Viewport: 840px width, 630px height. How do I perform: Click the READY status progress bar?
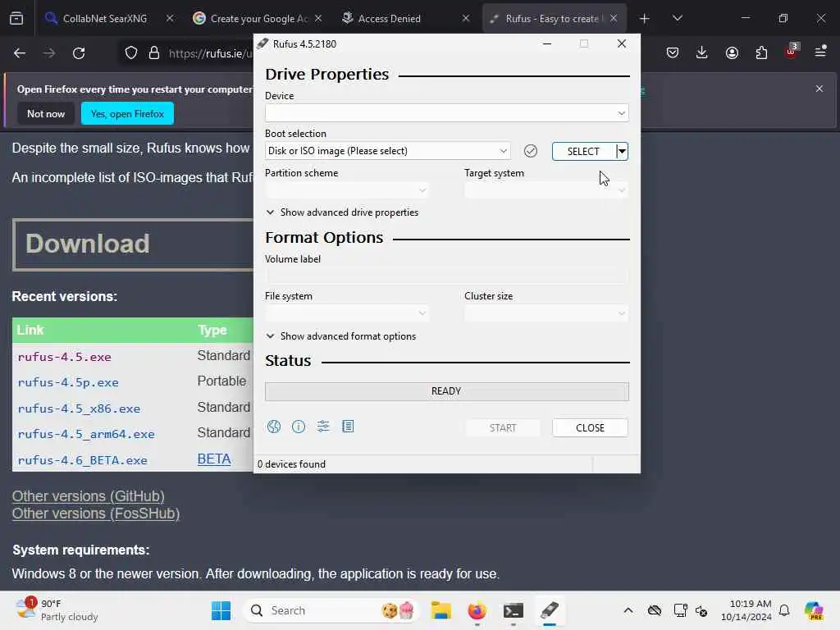[447, 391]
